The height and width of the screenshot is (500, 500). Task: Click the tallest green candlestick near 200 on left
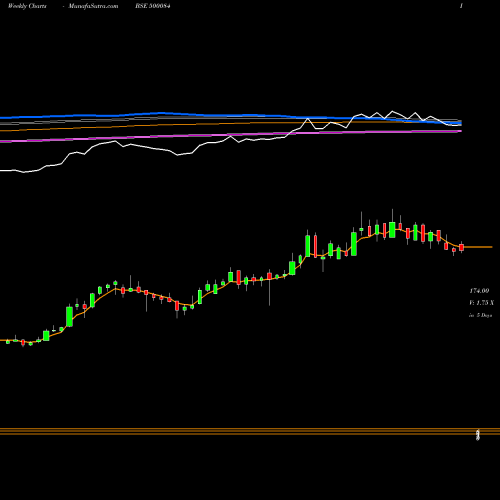69,316
